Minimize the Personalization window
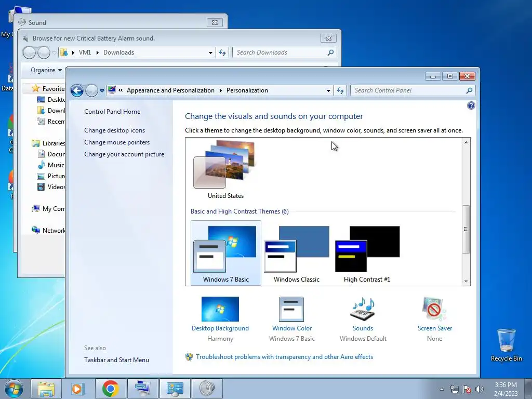The width and height of the screenshot is (532, 399). pyautogui.click(x=433, y=76)
